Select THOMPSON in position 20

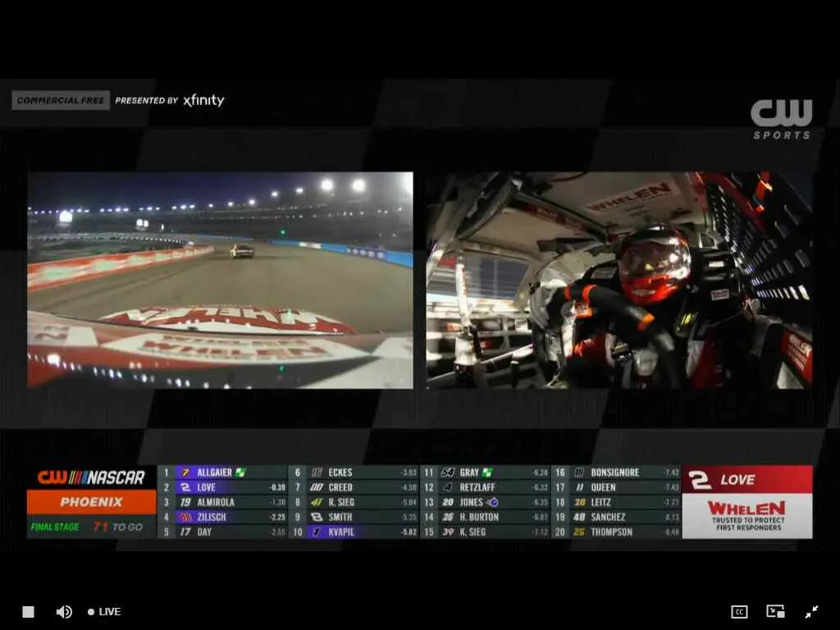616,532
